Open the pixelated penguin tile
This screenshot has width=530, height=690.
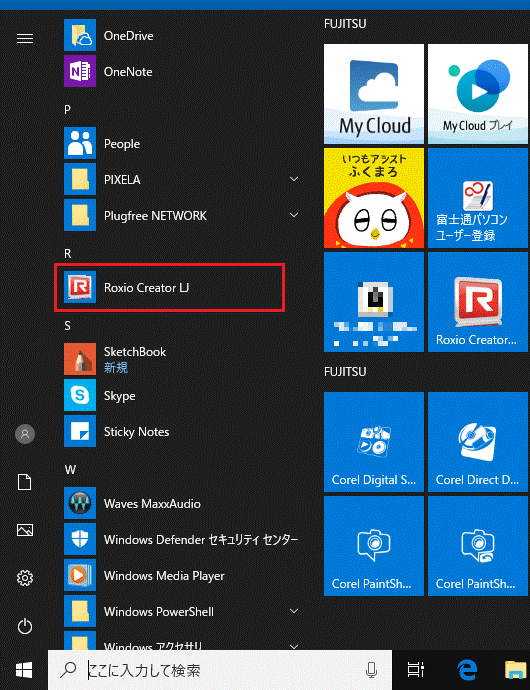tap(374, 302)
